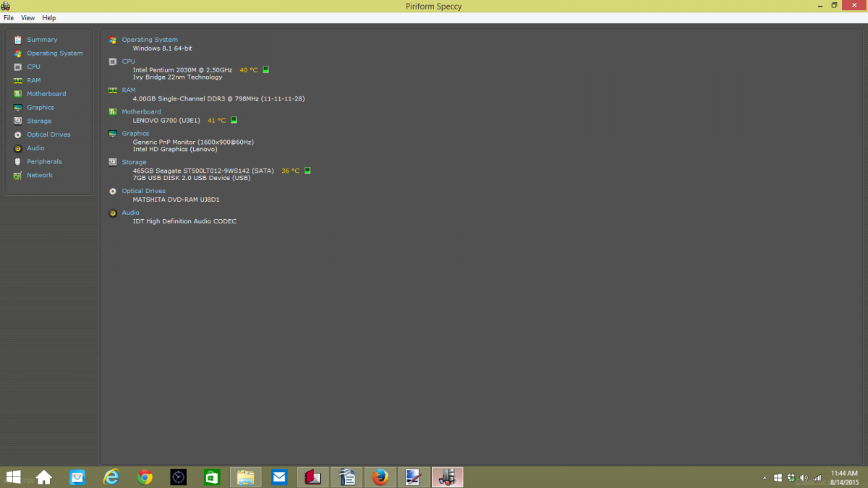
Task: Select CPU chip icon in the sidebar
Action: (x=17, y=67)
